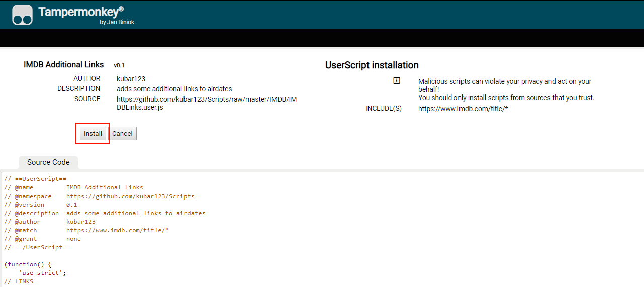Install the IMDB Additional Links script
The width and height of the screenshot is (644, 287).
[x=93, y=134]
